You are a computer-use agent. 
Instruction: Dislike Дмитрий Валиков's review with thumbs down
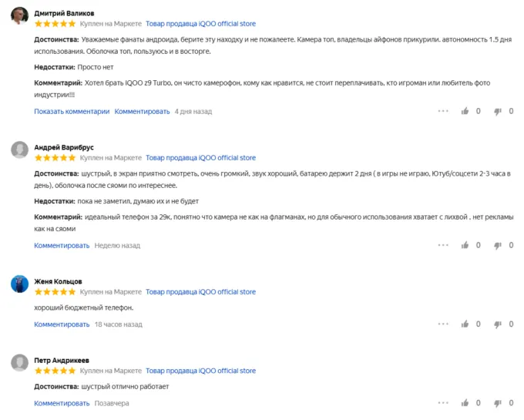coord(498,111)
